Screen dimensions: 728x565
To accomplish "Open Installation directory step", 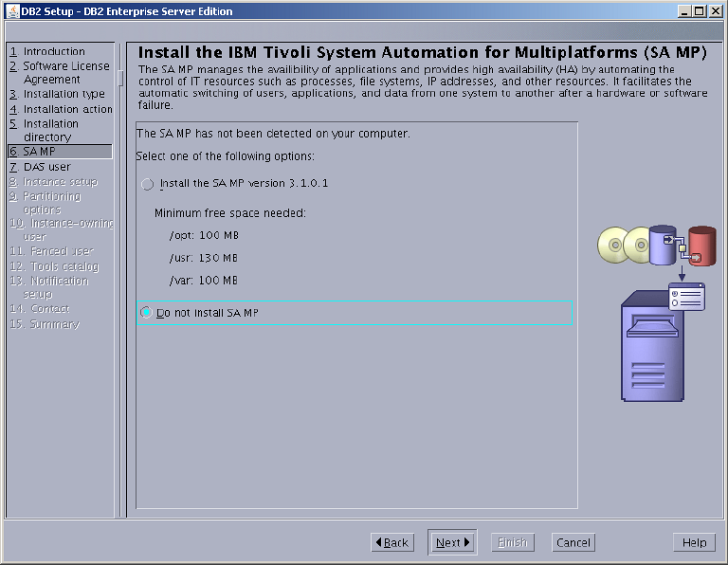I will click(45, 131).
